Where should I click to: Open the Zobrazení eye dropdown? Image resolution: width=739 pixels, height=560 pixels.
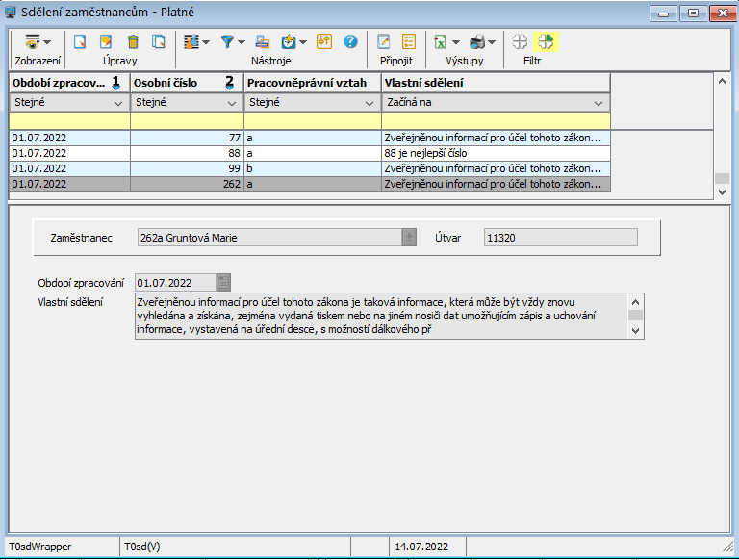[38, 41]
